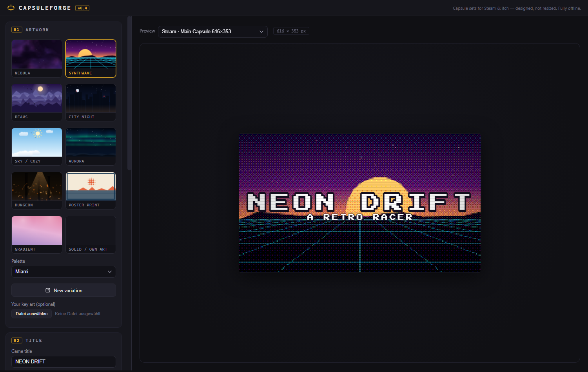
Task: Select the Synthwave artwork thumbnail
Action: [91, 58]
